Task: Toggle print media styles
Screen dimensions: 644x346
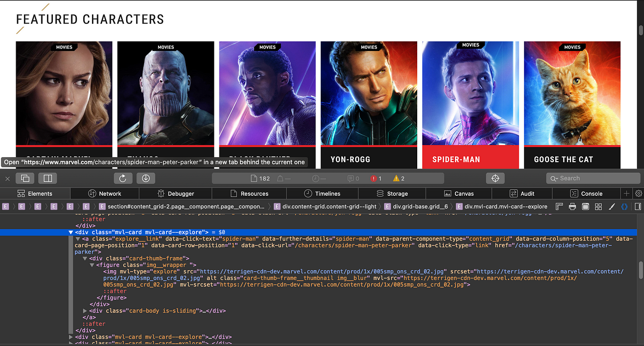Action: 572,207
